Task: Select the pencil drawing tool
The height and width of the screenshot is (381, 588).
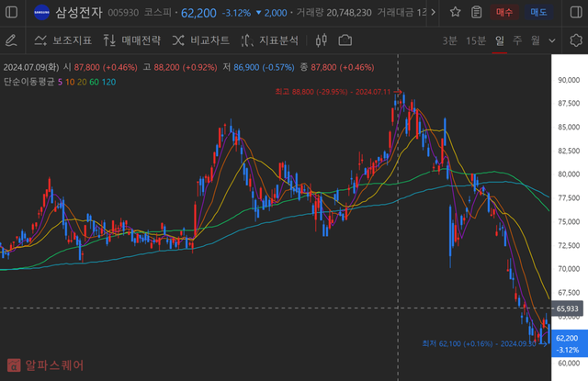Action: tap(11, 41)
